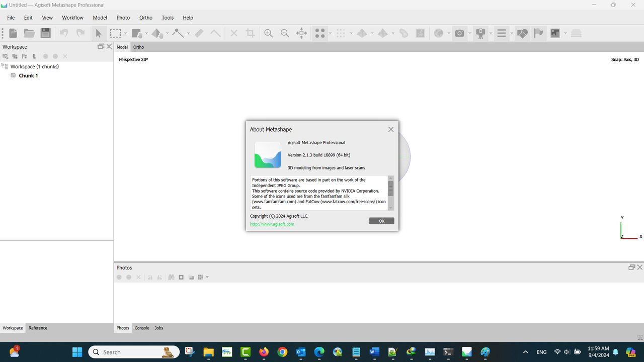Toggle the Show Alignment lines icon
Screen dimensions: 644x362
click(x=502, y=33)
